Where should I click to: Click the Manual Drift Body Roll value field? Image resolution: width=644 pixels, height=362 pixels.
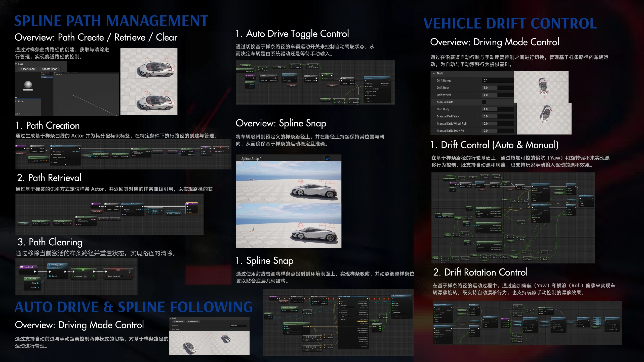click(x=498, y=131)
